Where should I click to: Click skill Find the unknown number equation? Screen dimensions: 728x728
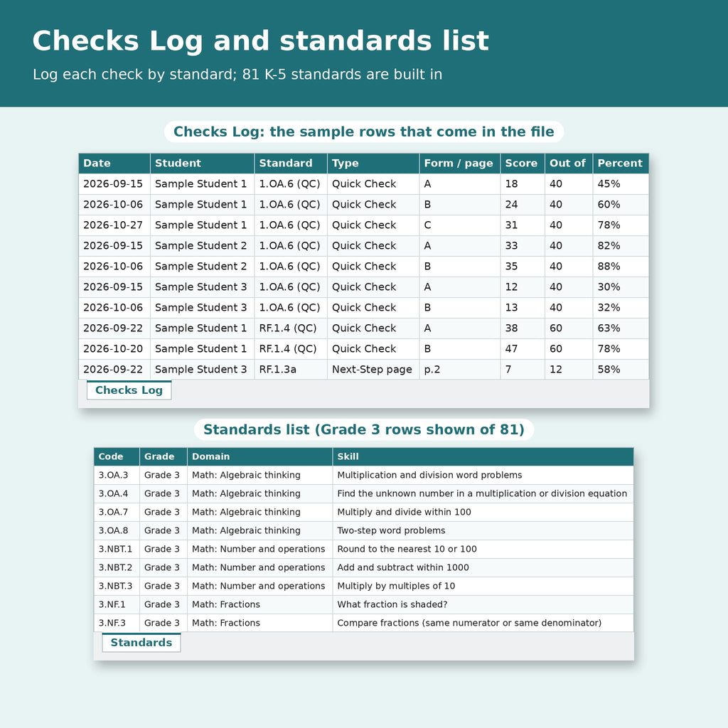click(x=483, y=494)
